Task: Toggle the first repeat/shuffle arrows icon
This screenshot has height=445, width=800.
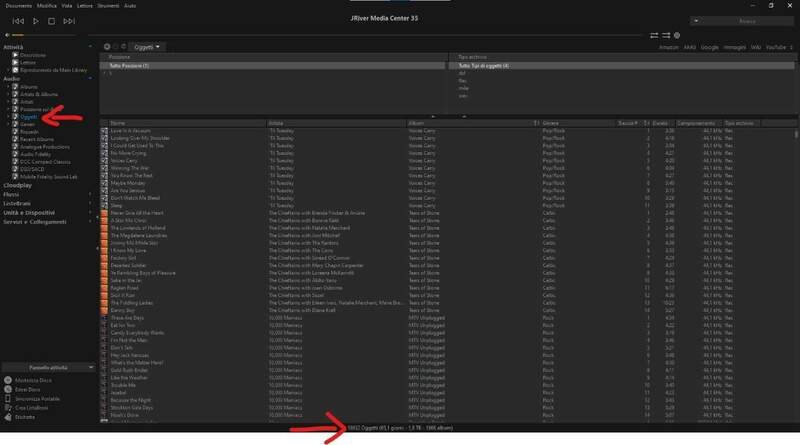Action: click(654, 35)
